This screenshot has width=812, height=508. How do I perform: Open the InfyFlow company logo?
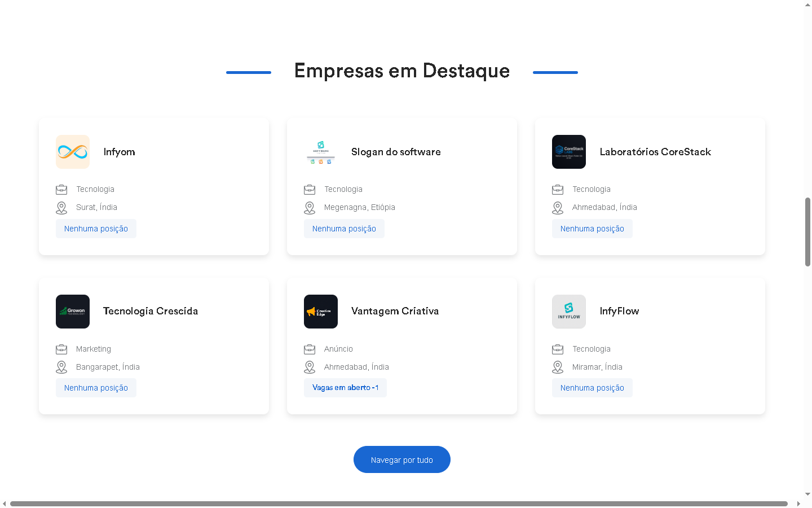569,312
